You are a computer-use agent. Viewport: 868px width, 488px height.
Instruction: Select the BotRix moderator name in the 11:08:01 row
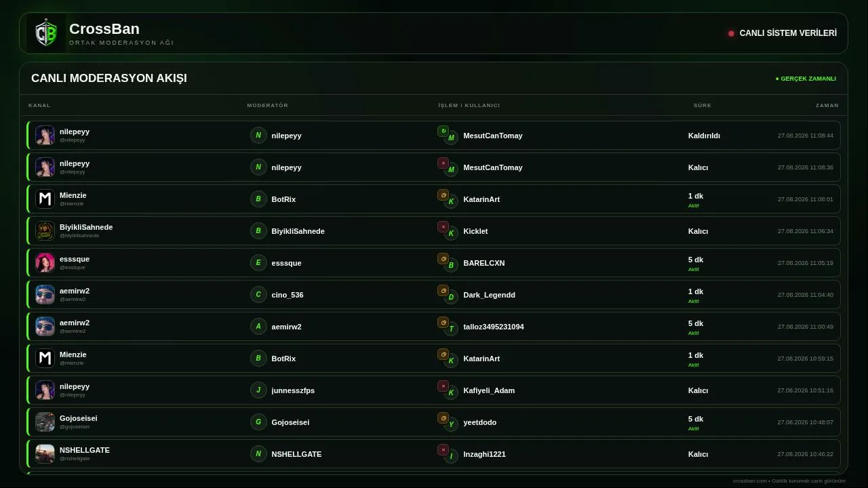click(283, 199)
